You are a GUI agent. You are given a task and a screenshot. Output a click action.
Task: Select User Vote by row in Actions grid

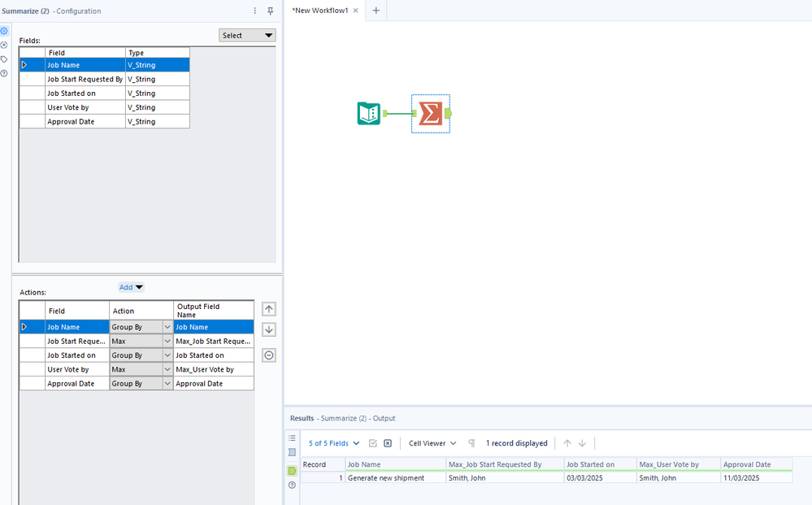[76, 369]
